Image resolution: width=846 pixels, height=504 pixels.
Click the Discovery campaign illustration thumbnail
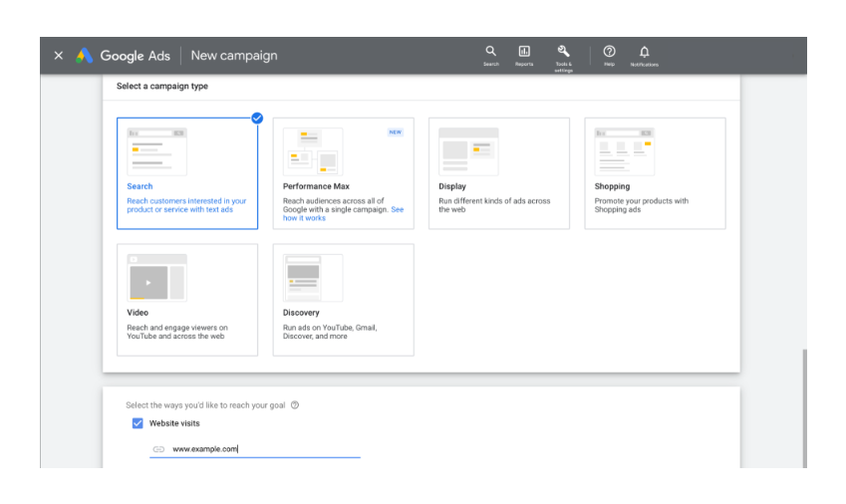click(313, 278)
